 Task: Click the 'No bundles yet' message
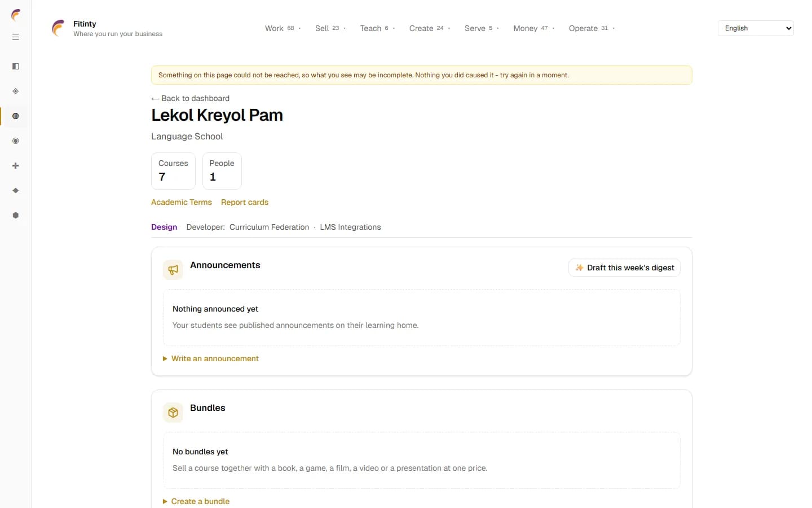pos(200,452)
